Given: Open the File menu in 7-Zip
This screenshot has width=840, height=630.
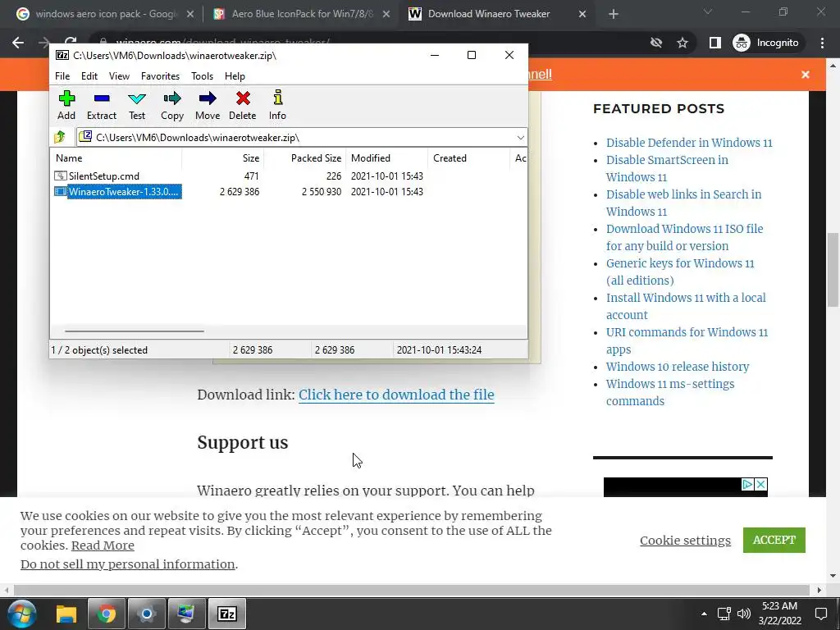Looking at the screenshot, I should tap(62, 76).
